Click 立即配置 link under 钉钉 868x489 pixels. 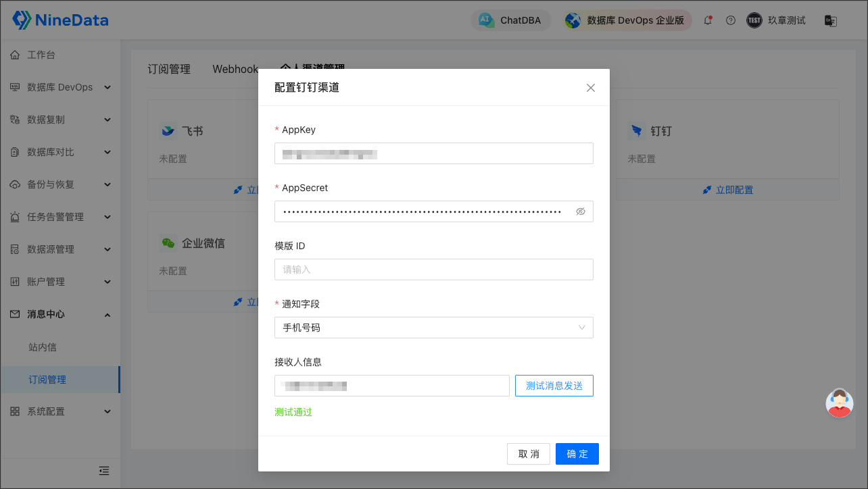728,190
